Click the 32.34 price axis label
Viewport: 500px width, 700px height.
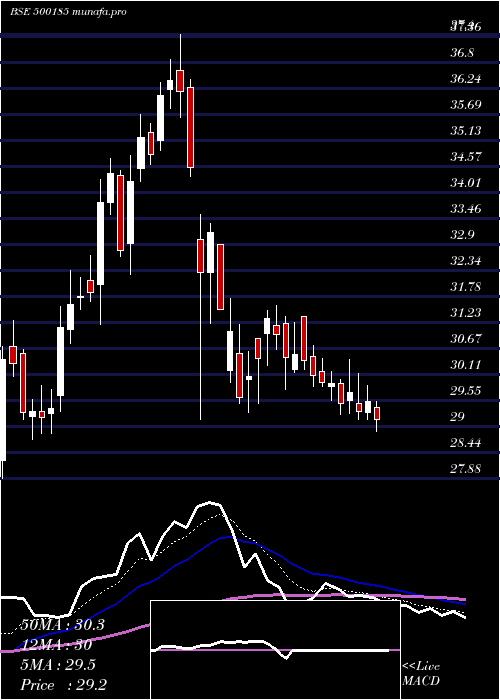point(466,261)
